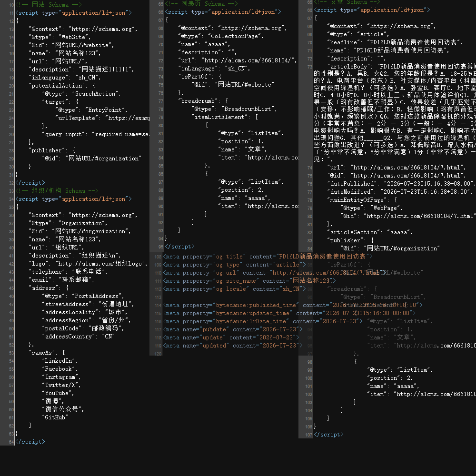Click the "datePublished" line

pyautogui.click(x=401, y=184)
